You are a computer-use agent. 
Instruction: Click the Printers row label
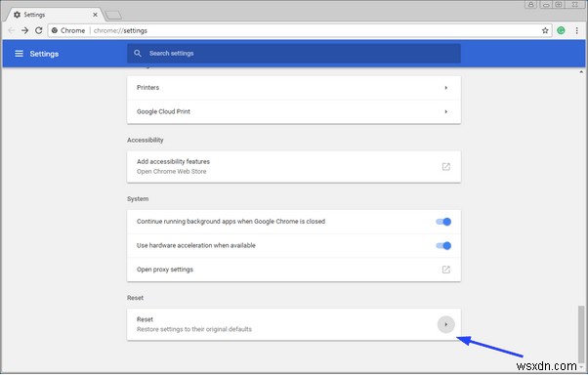[147, 87]
